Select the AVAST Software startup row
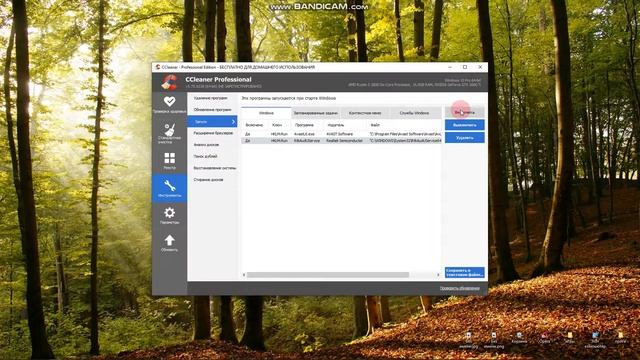This screenshot has width=640, height=360. (x=341, y=134)
